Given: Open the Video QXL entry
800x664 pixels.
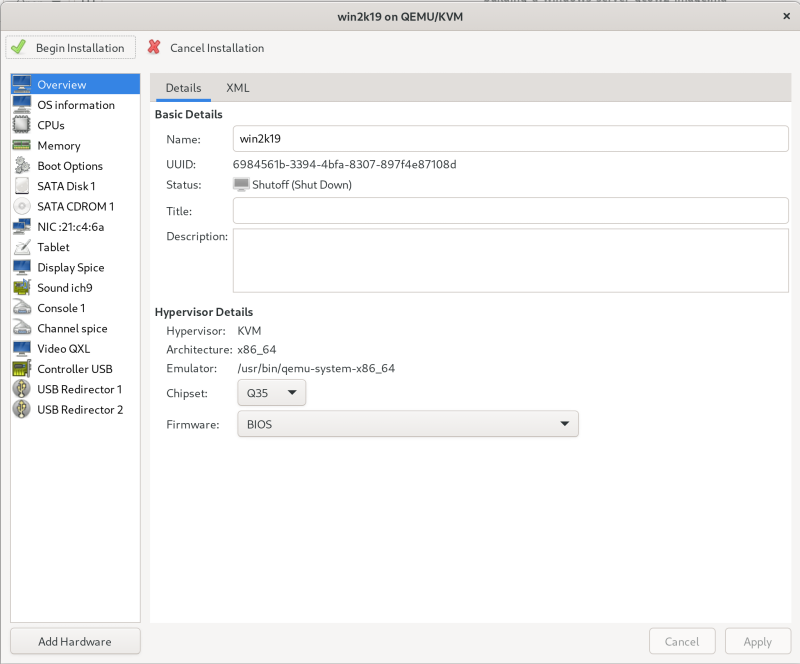Looking at the screenshot, I should pyautogui.click(x=75, y=349).
